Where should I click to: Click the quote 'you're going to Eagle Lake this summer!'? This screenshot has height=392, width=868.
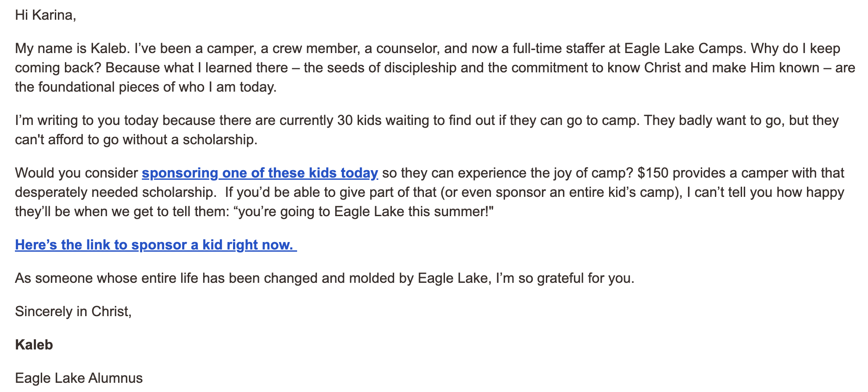366,212
